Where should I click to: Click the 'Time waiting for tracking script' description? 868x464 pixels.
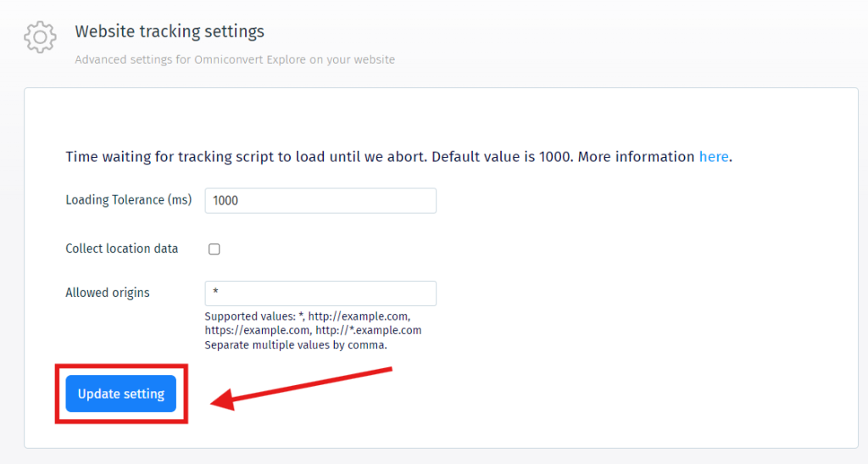pos(254,157)
